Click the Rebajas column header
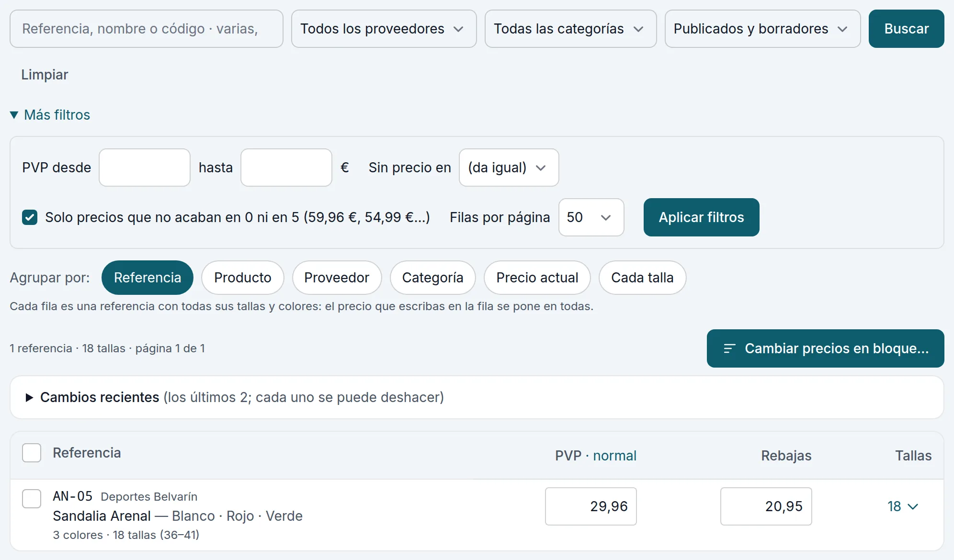The width and height of the screenshot is (954, 560). 786,456
